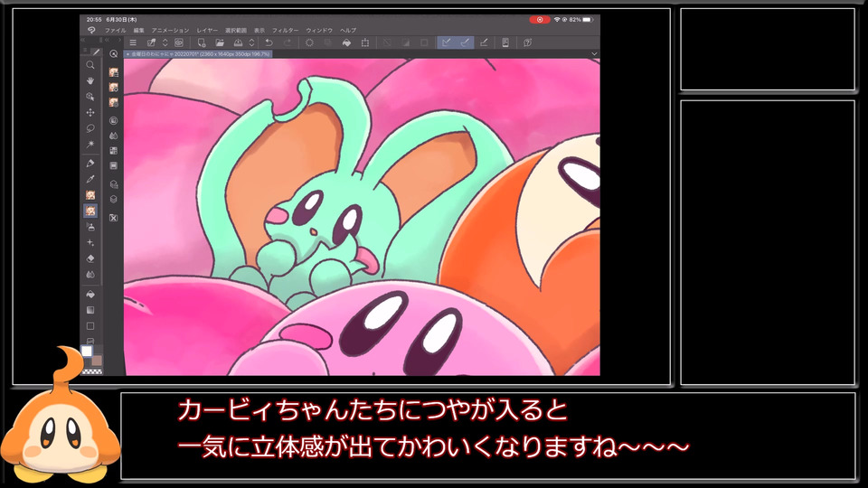
Task: Toggle Snap to Grid
Action: coord(484,42)
